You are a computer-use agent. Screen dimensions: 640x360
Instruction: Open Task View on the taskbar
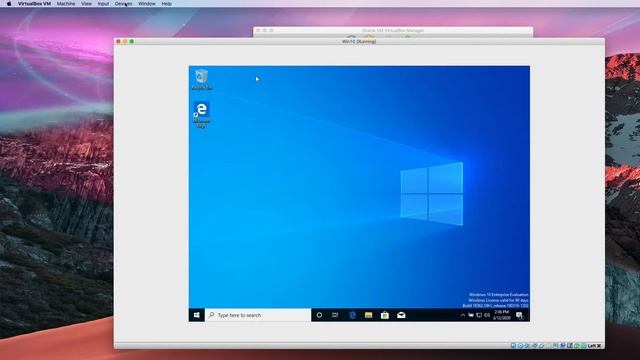(335, 315)
